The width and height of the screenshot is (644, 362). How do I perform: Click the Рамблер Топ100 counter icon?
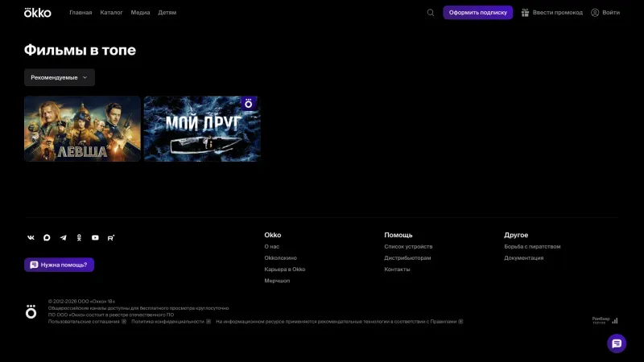[x=605, y=320]
